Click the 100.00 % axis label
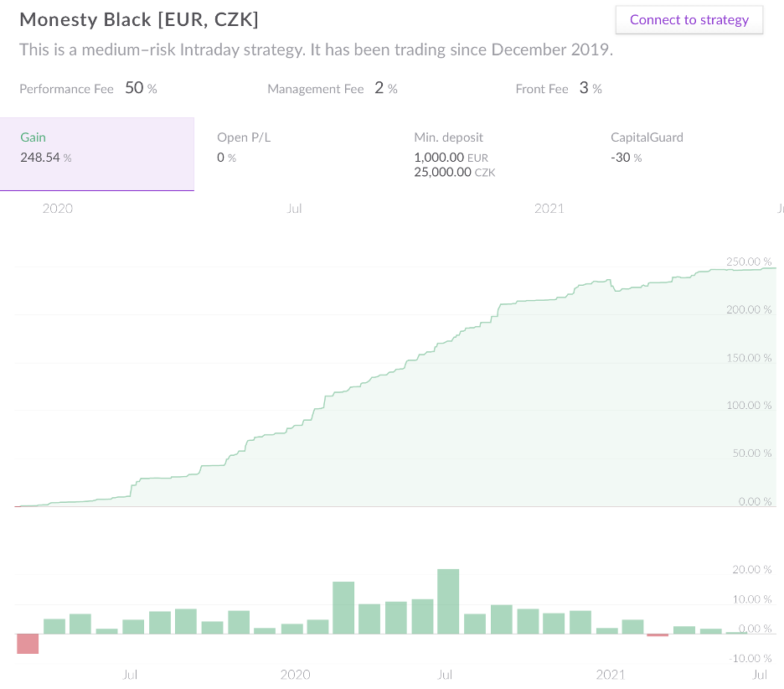Screen dimensions: 784x689 (749, 406)
